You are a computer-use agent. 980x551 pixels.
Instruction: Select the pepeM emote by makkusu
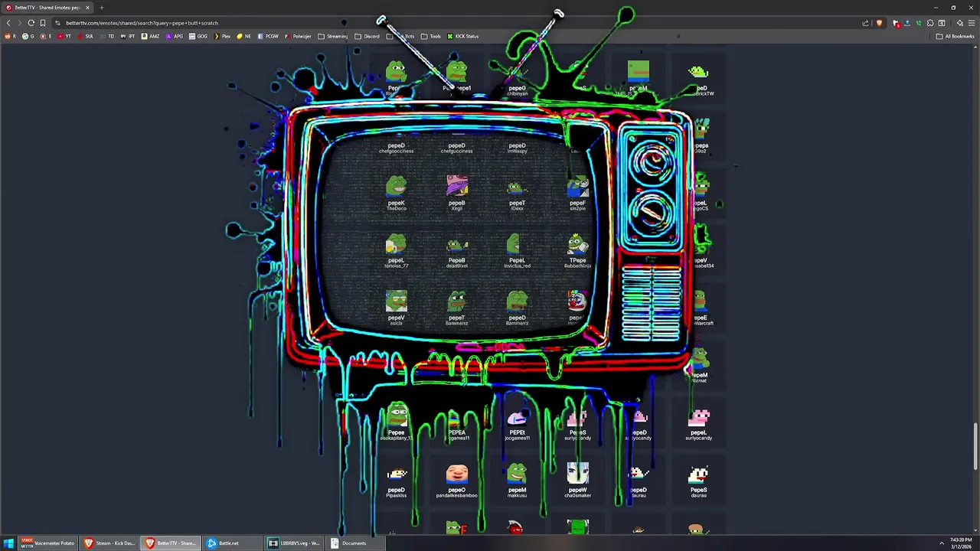pos(517,480)
